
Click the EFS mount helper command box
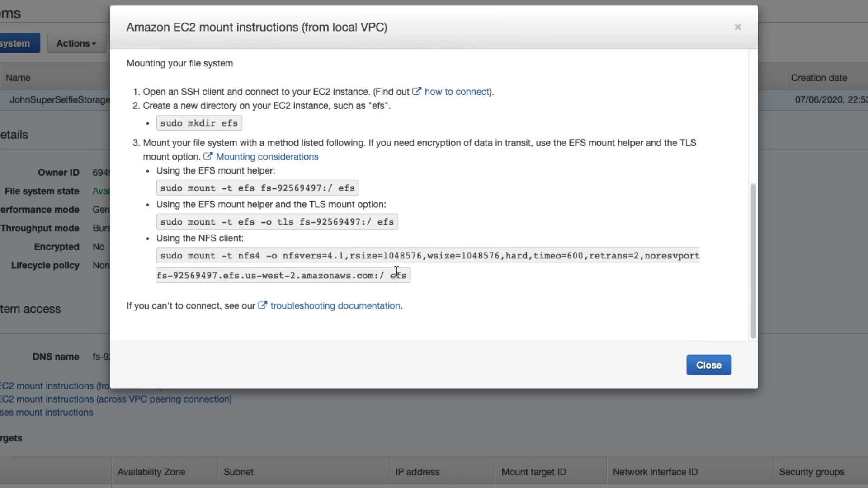click(257, 188)
